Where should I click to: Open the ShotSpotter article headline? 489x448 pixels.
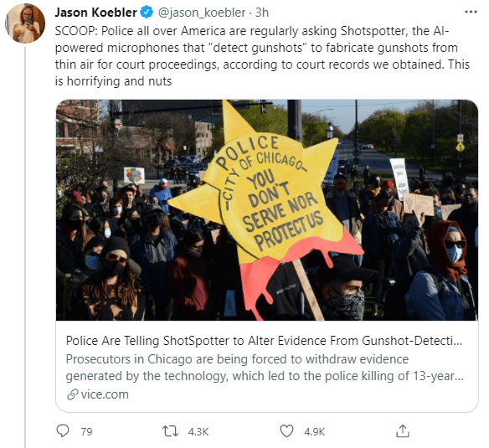point(264,341)
